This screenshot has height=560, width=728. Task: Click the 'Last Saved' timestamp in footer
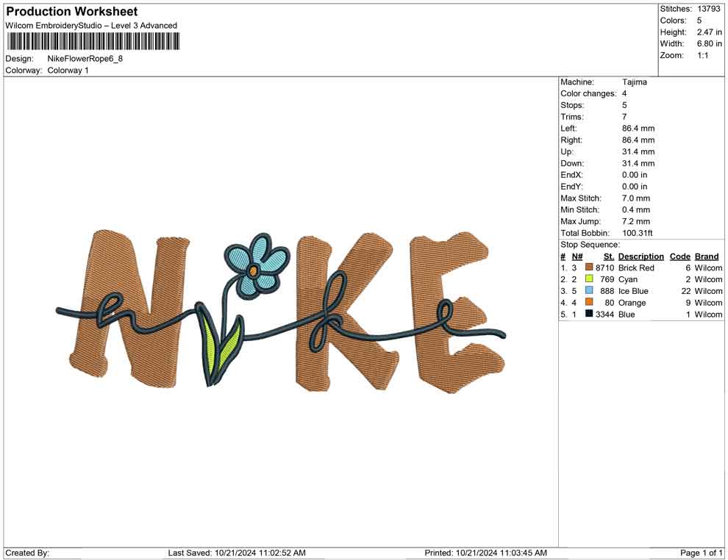237,553
